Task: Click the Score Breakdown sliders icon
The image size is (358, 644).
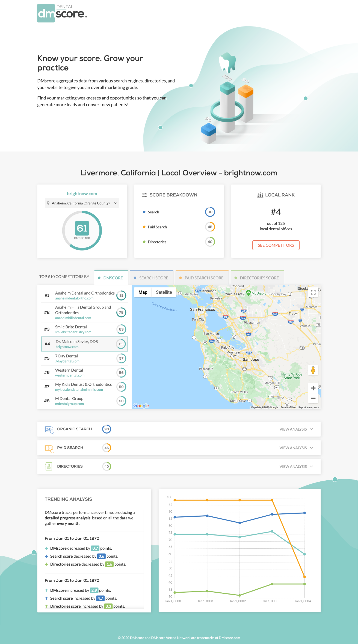Action: [x=144, y=195]
